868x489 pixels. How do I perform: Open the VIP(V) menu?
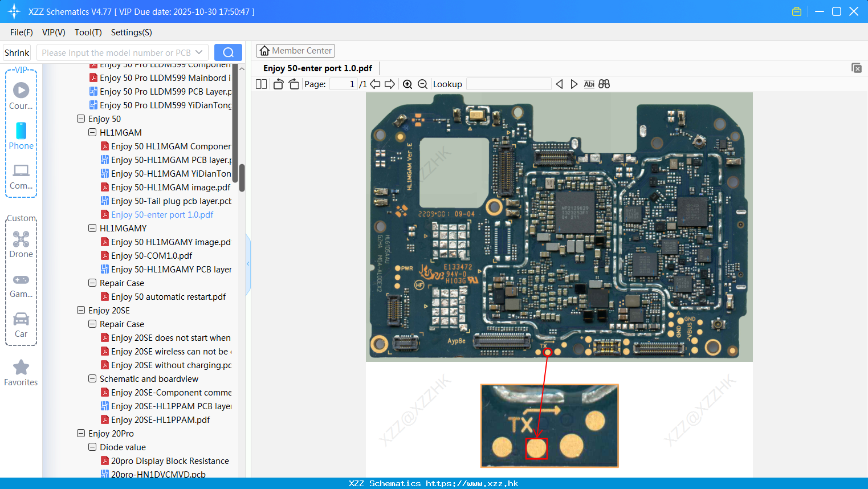(x=54, y=32)
